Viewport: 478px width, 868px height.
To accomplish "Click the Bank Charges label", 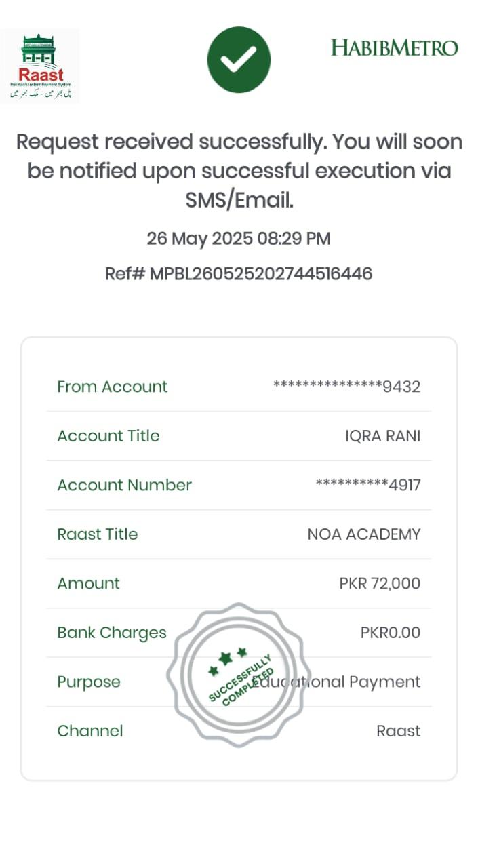I will (111, 633).
